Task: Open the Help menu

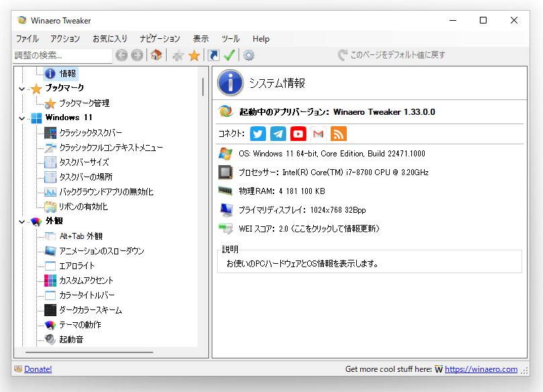Action: click(261, 39)
